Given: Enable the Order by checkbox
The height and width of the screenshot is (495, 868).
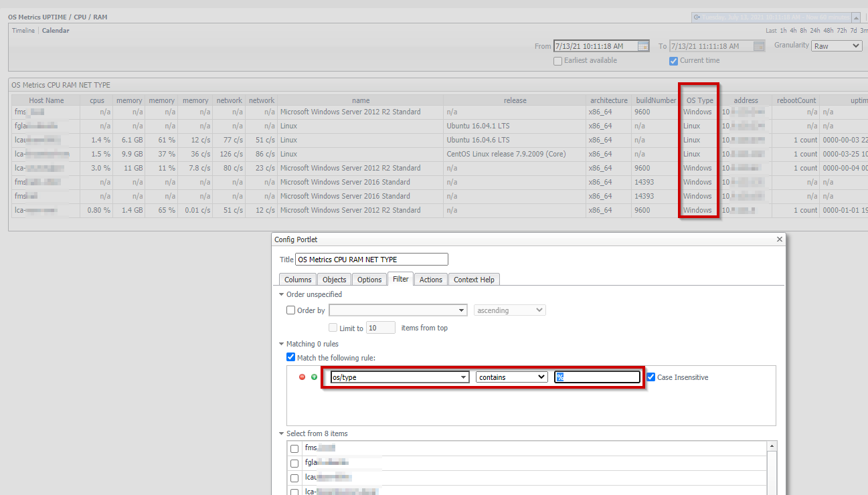Looking at the screenshot, I should (290, 310).
